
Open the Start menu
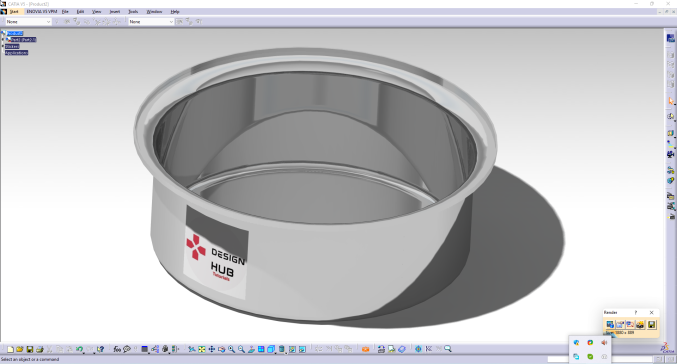pos(14,12)
